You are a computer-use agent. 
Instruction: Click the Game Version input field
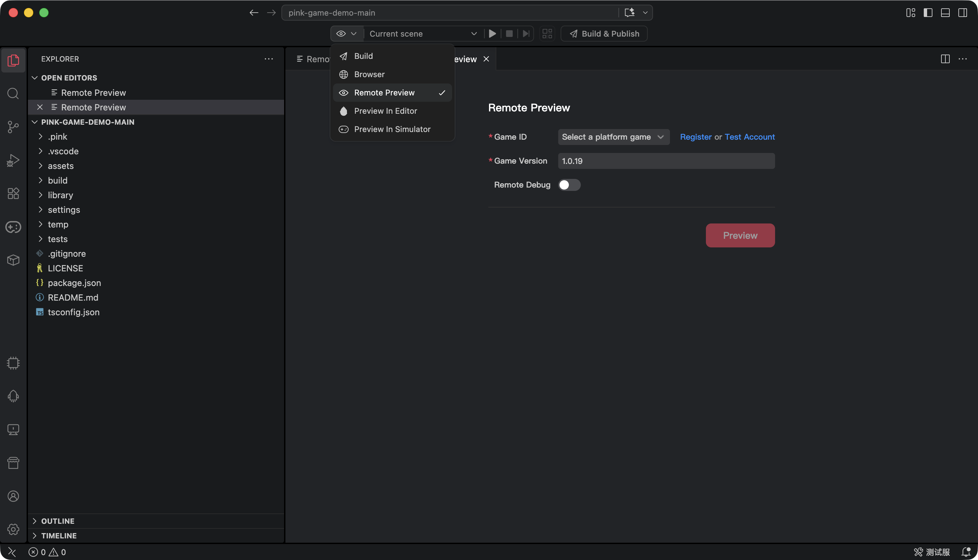point(666,161)
